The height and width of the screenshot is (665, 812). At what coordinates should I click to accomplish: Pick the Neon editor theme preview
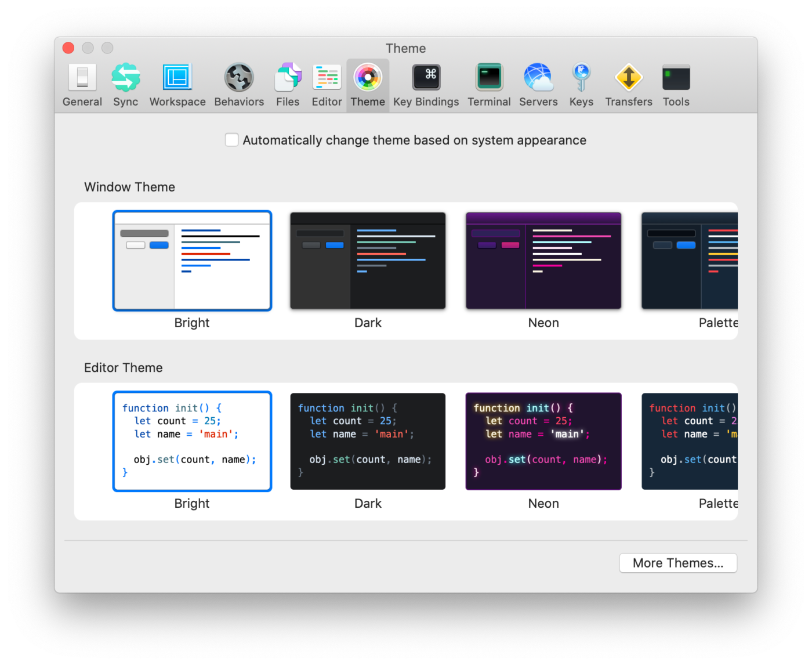tap(543, 441)
